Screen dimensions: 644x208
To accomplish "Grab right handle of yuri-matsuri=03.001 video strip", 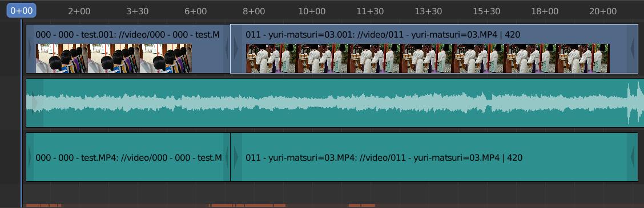I will click(632, 48).
